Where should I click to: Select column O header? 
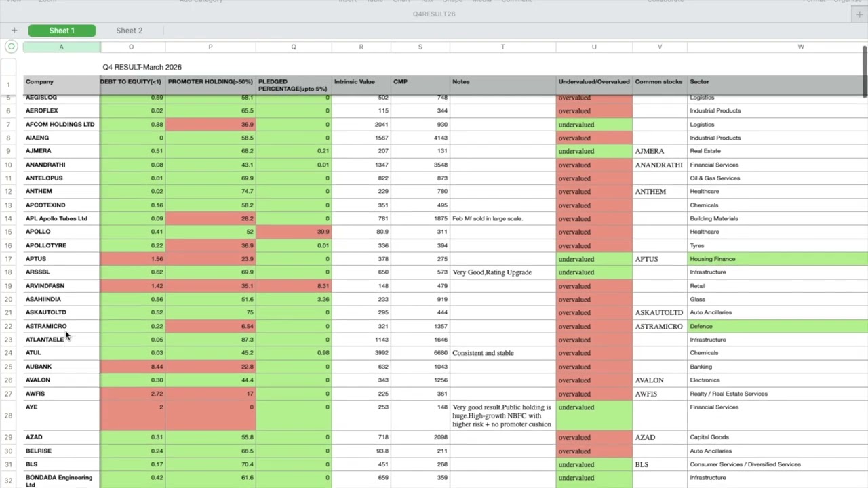click(132, 47)
